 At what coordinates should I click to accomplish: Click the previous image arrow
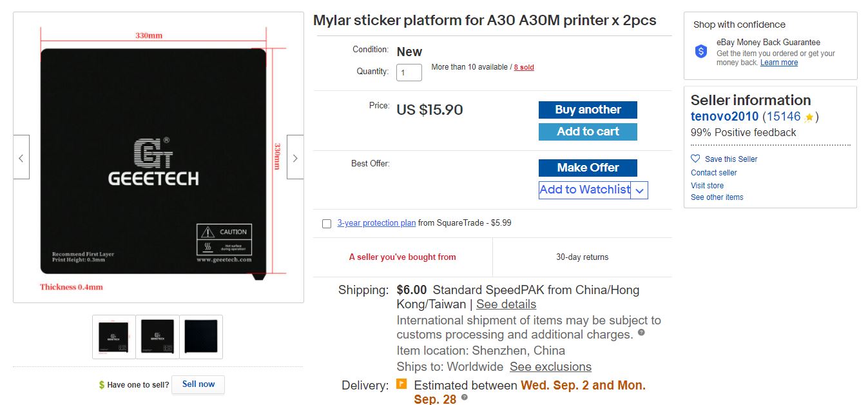[21, 157]
